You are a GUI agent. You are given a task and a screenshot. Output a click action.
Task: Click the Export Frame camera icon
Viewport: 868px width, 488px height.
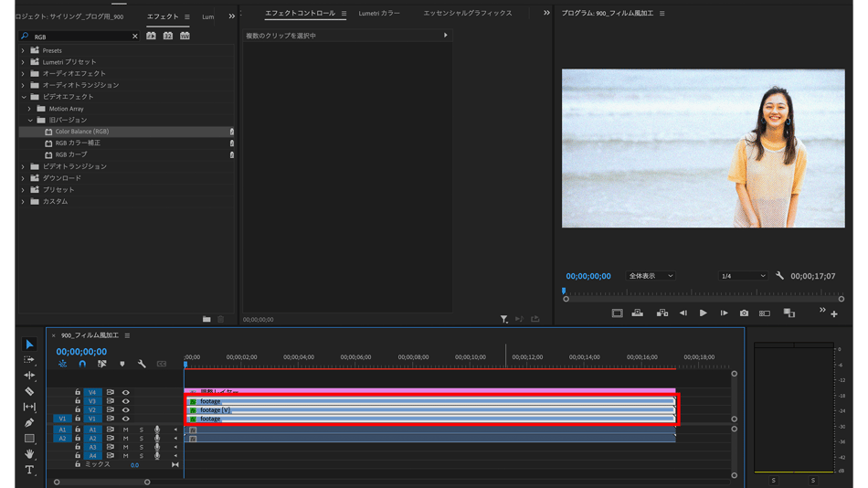click(x=744, y=313)
